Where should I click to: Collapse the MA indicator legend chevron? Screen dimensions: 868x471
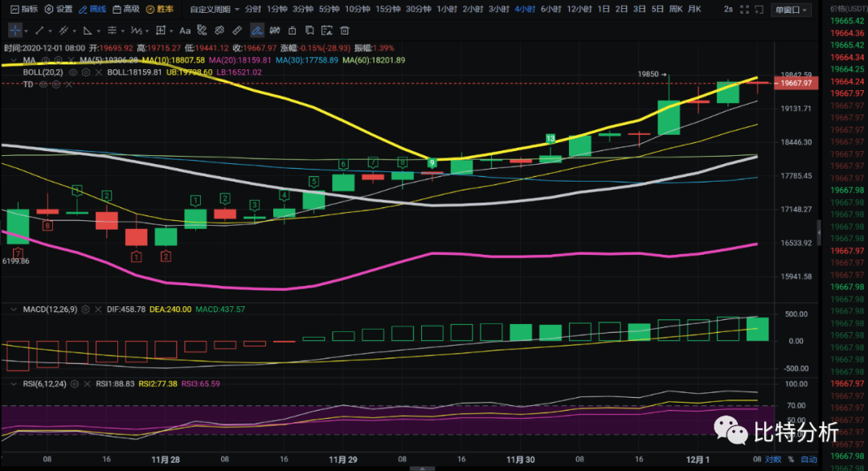click(12, 60)
